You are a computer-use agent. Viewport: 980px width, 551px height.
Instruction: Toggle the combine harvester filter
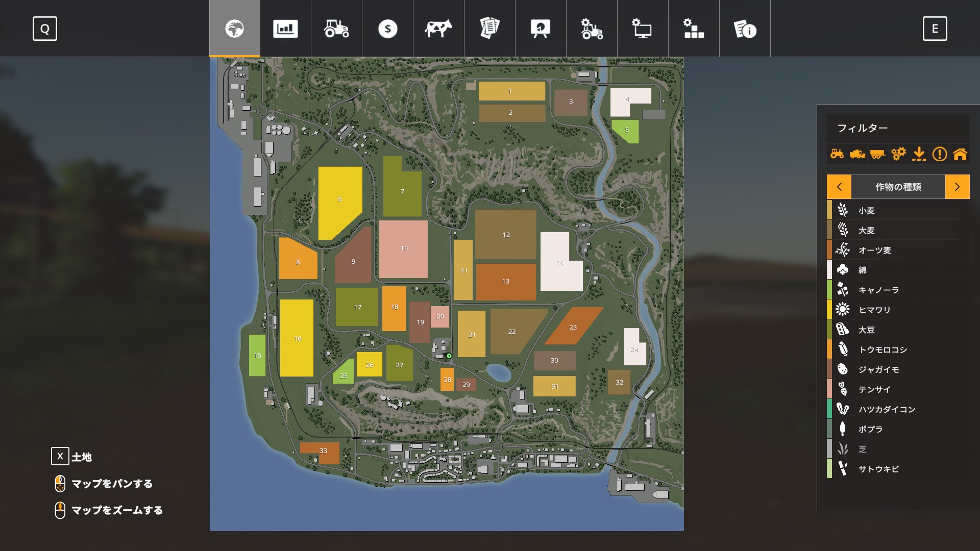pos(857,154)
